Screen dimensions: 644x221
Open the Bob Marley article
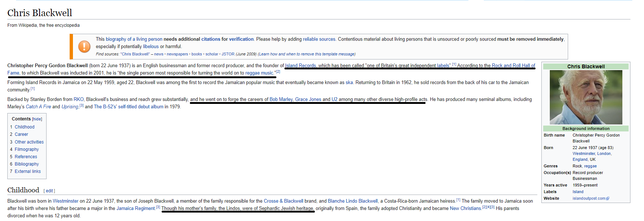pyautogui.click(x=281, y=99)
